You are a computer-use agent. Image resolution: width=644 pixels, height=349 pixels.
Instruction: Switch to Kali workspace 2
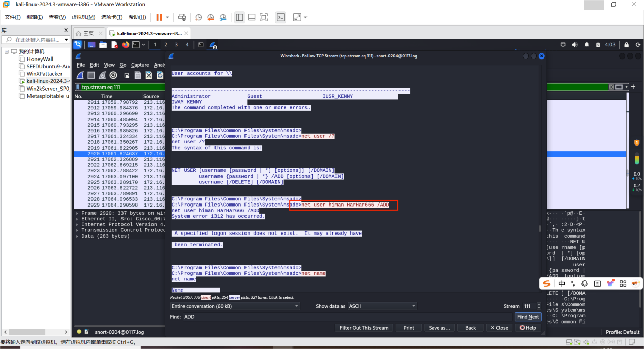tap(166, 45)
